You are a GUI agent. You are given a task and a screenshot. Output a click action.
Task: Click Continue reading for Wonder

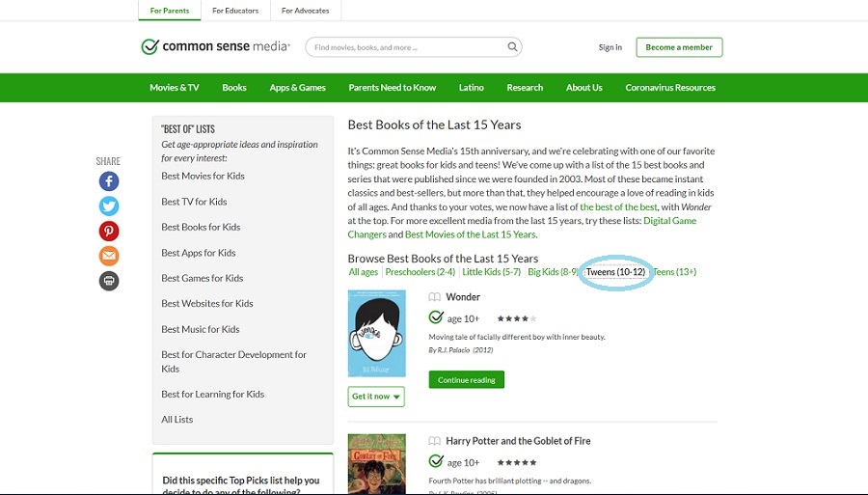467,380
